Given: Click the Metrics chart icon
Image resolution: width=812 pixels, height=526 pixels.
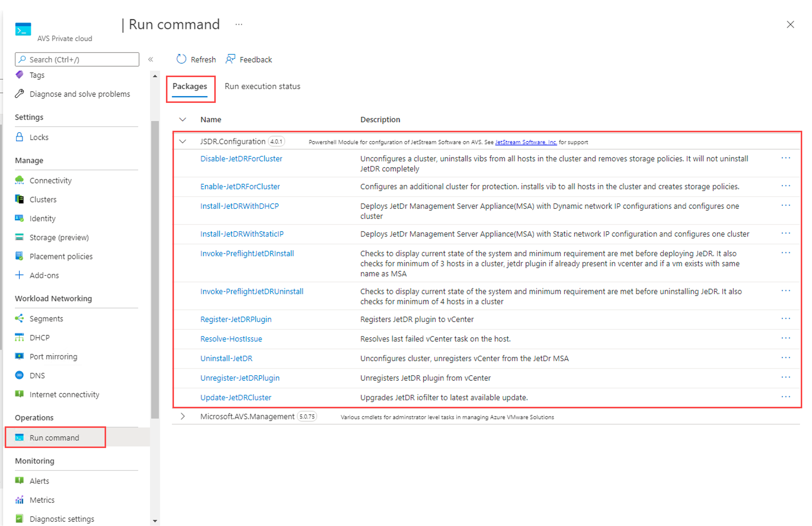Looking at the screenshot, I should pyautogui.click(x=20, y=500).
